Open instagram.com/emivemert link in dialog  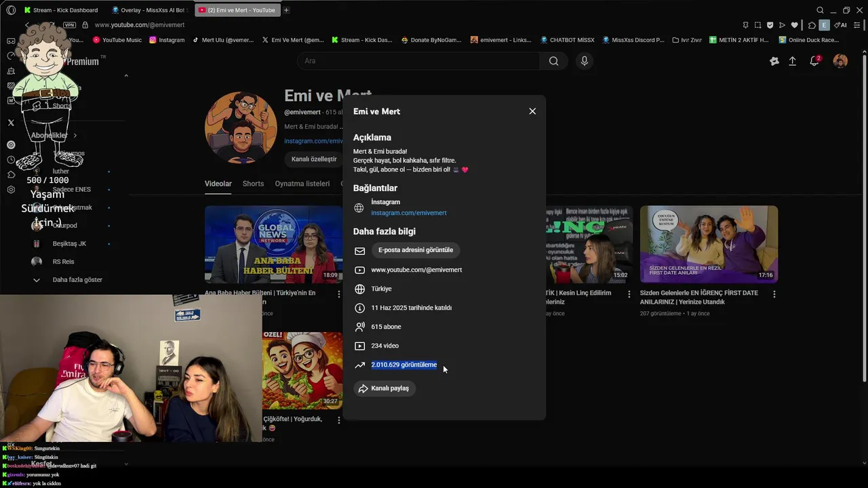pos(409,213)
